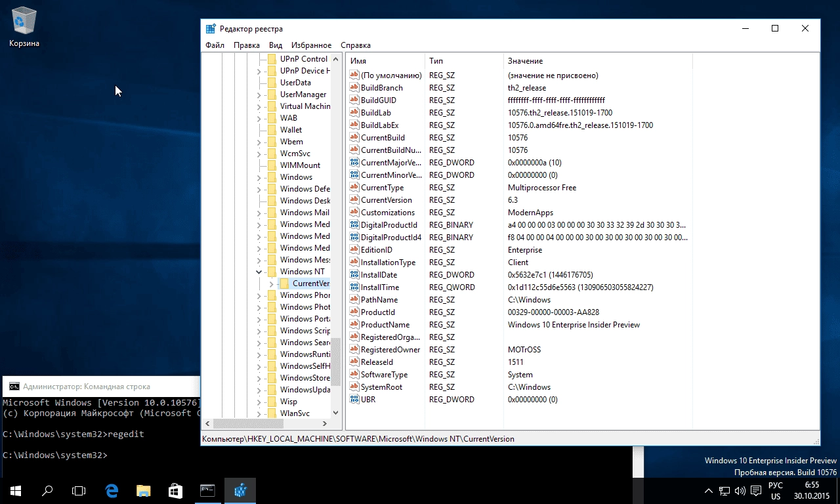This screenshot has width=840, height=504.
Task: Open taskbar search
Action: tap(47, 490)
